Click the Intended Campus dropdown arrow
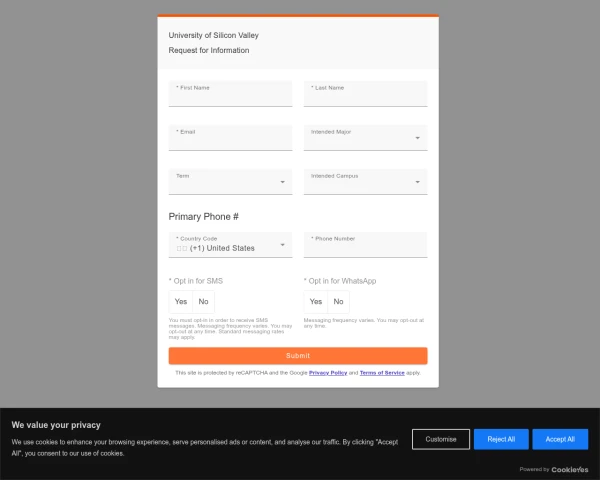Screen dimensions: 600x480 (x=417, y=182)
